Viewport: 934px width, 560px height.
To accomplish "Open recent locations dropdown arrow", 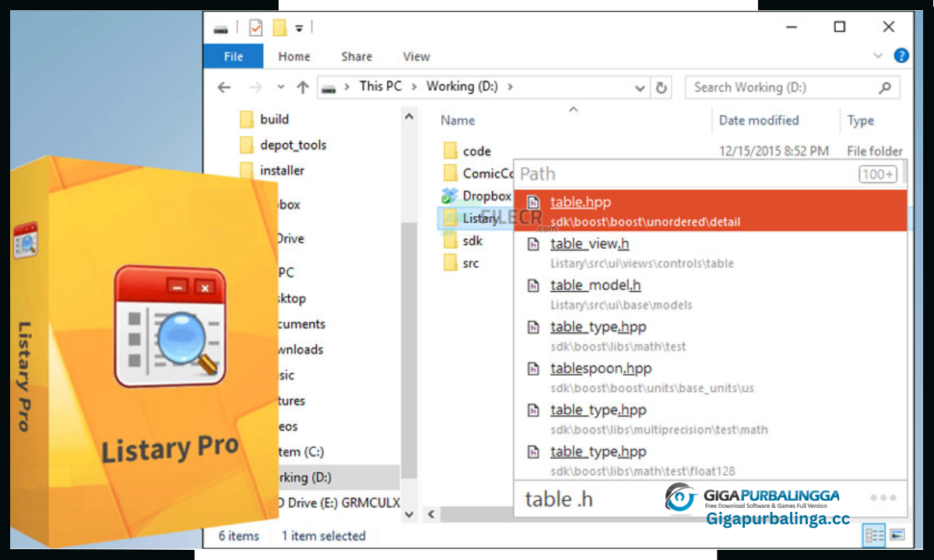I will (x=281, y=87).
